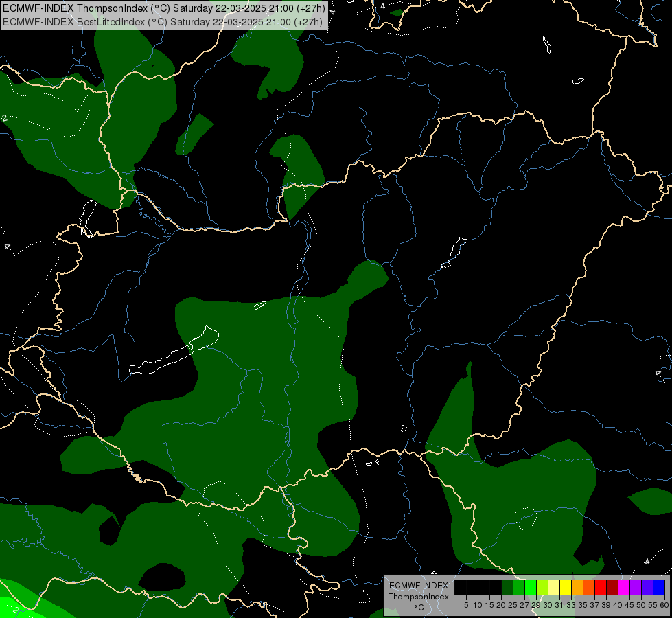Screen dimensions: 672x618
Task: Select the orange-red 35–37 legend swatch
Action: 589,587
